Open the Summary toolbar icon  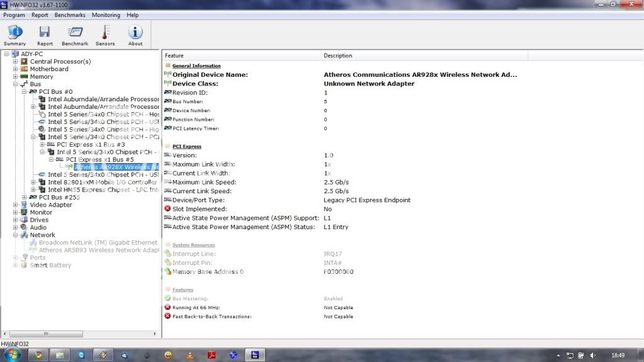coord(14,35)
